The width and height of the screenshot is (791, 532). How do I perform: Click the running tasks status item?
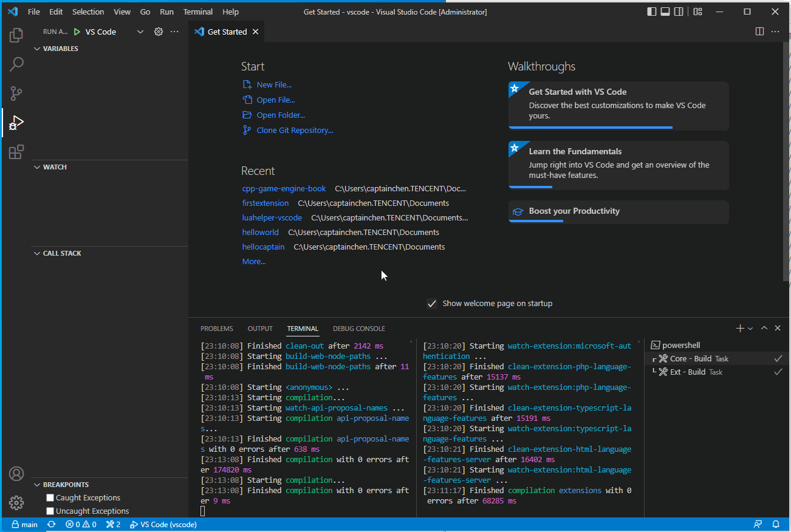click(x=114, y=525)
